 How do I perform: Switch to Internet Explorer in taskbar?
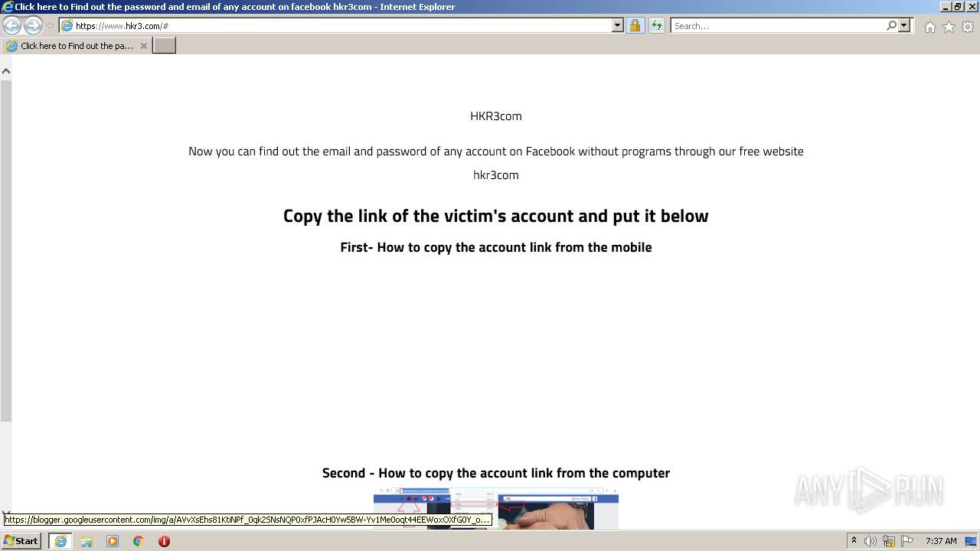coord(60,541)
